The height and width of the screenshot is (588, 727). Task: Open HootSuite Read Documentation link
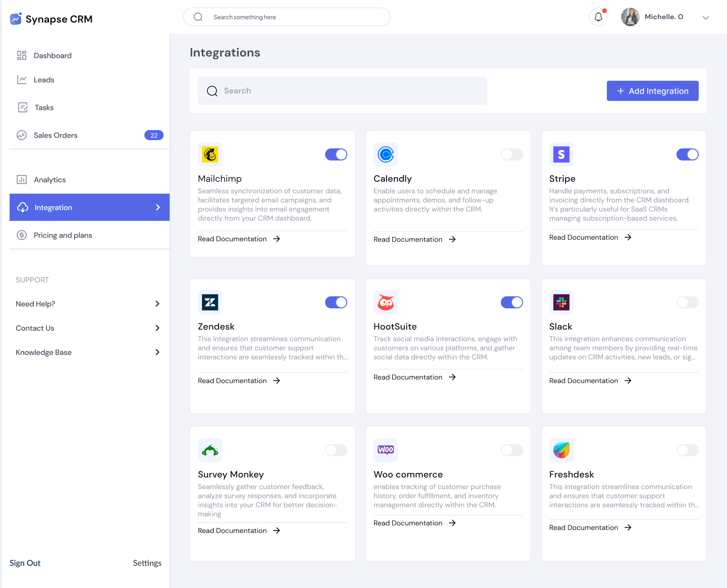pyautogui.click(x=415, y=377)
